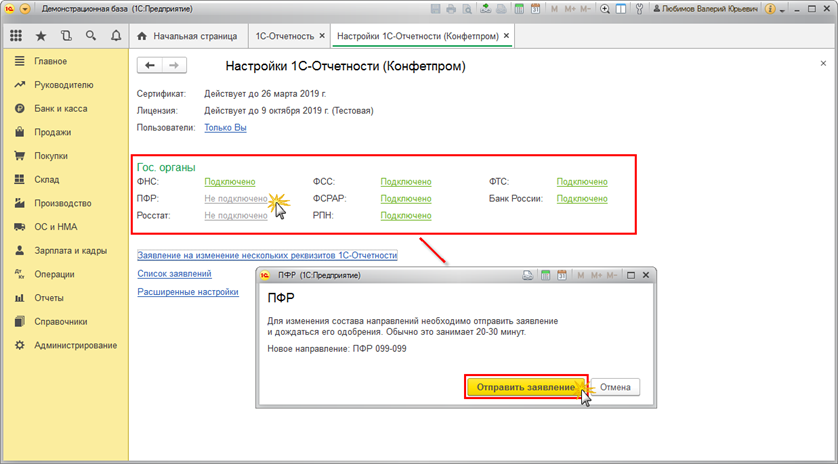Image resolution: width=838 pixels, height=464 pixels.
Task: Click the zoom magnifier plus icon
Action: pos(605,9)
